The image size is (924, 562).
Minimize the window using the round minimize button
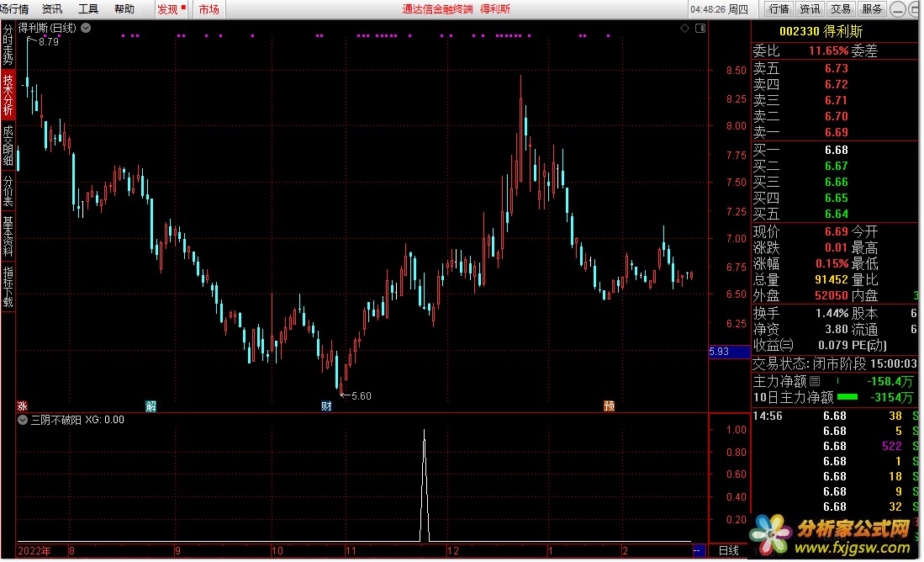click(898, 9)
